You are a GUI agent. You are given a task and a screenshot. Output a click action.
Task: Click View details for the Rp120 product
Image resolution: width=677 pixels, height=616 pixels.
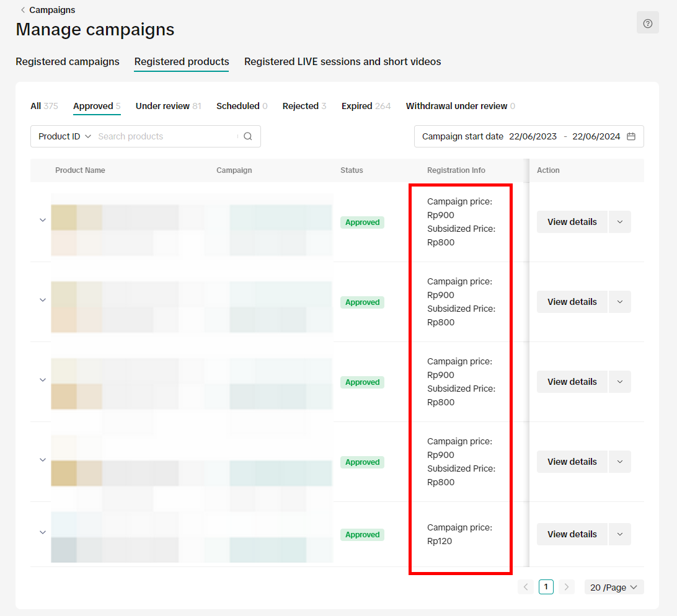[572, 534]
